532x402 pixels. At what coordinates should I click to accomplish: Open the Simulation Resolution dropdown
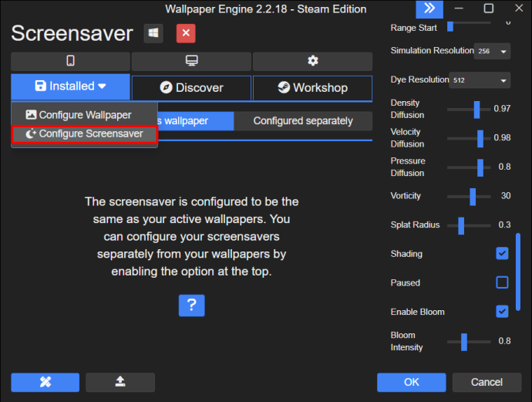click(492, 51)
